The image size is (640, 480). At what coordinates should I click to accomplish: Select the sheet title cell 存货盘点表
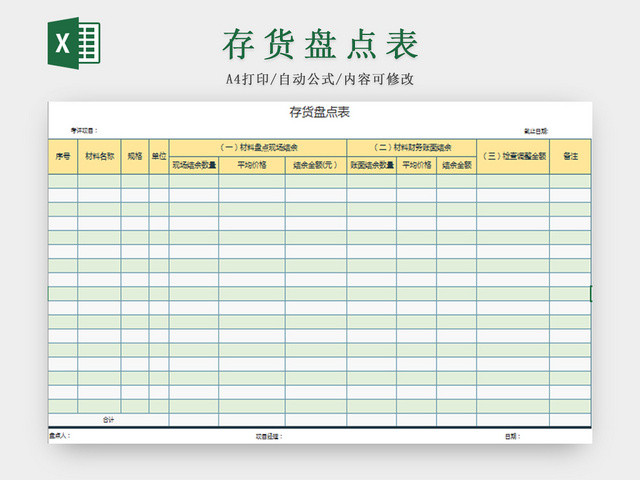click(320, 112)
